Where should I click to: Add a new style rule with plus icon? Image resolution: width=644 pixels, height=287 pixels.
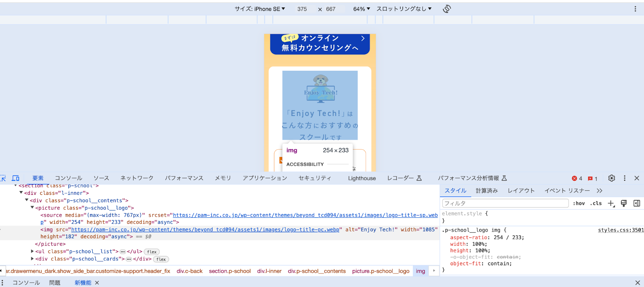pyautogui.click(x=611, y=203)
